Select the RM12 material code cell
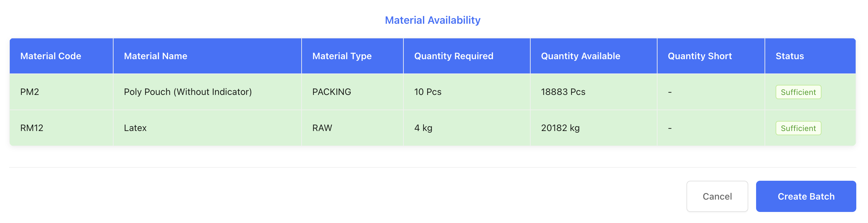Image resolution: width=868 pixels, height=223 pixels. click(32, 128)
